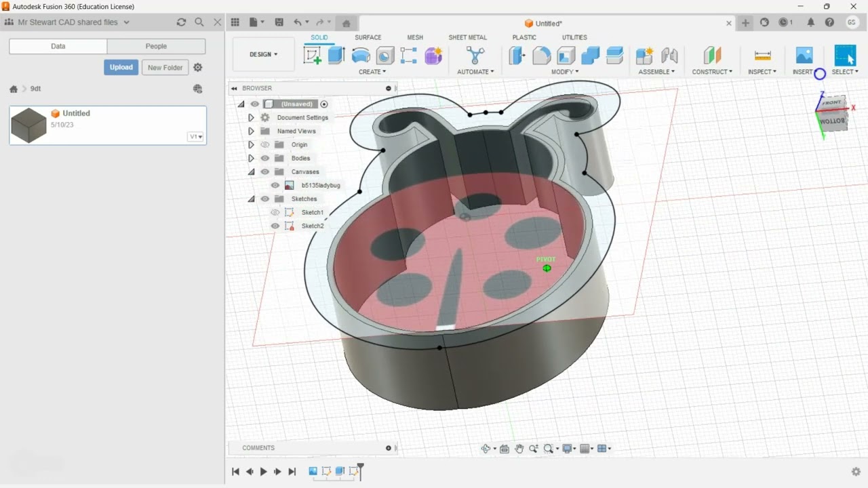
Task: Select the Offset Face tool
Action: click(615, 56)
